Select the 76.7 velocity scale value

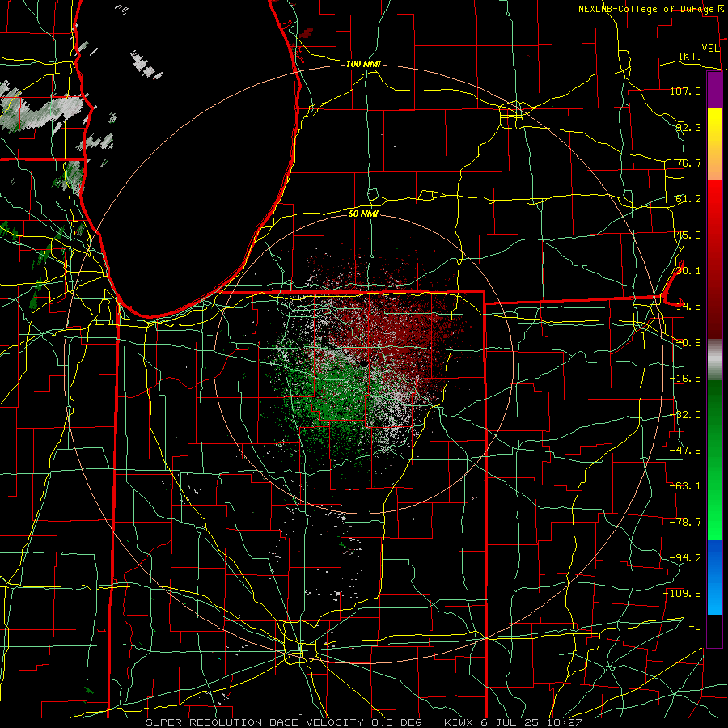point(688,163)
